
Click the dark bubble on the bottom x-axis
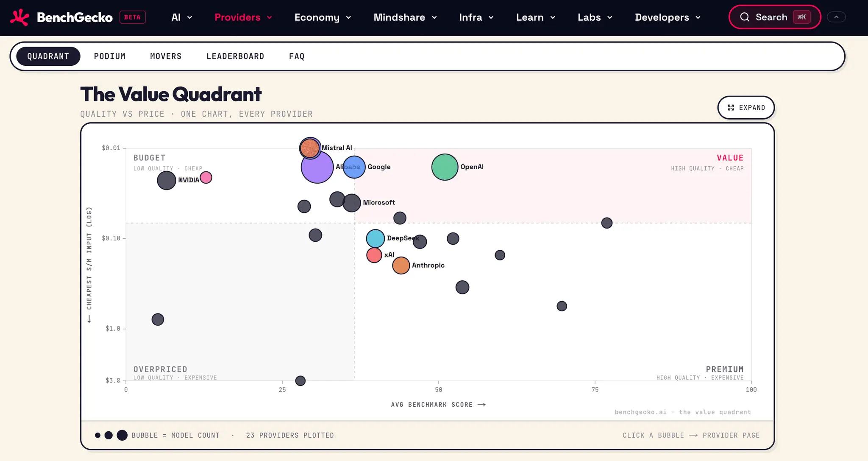click(x=300, y=381)
